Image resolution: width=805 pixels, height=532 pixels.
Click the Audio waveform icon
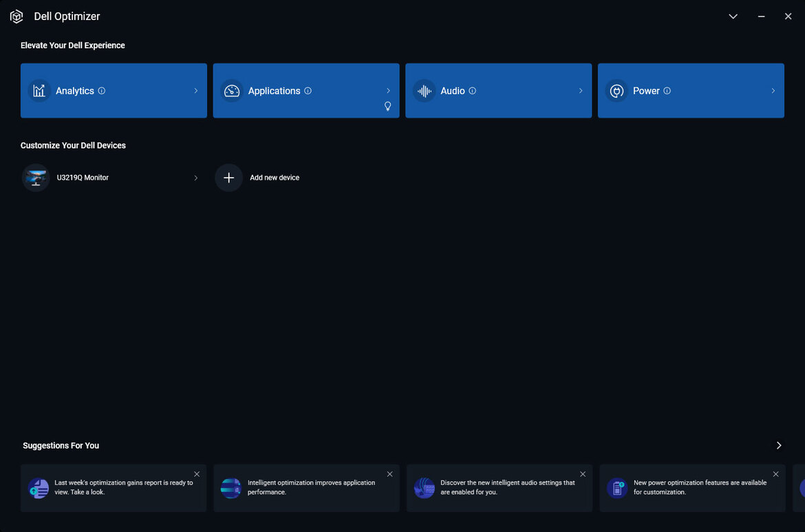424,91
